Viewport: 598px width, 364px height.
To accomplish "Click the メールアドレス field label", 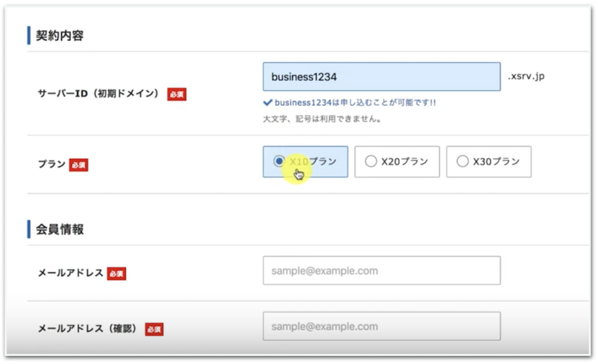I will point(70,274).
